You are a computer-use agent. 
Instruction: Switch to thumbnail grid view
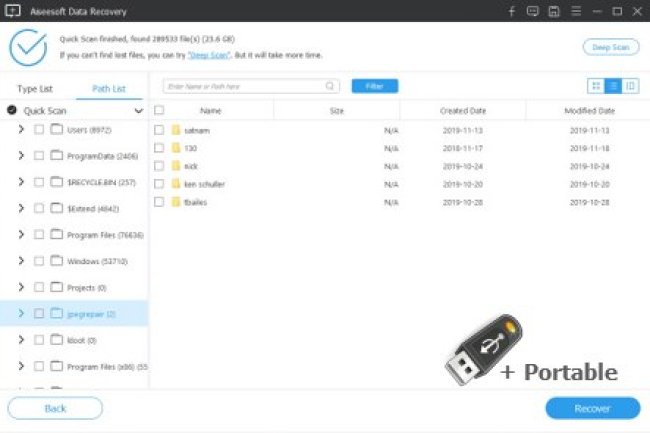[596, 86]
